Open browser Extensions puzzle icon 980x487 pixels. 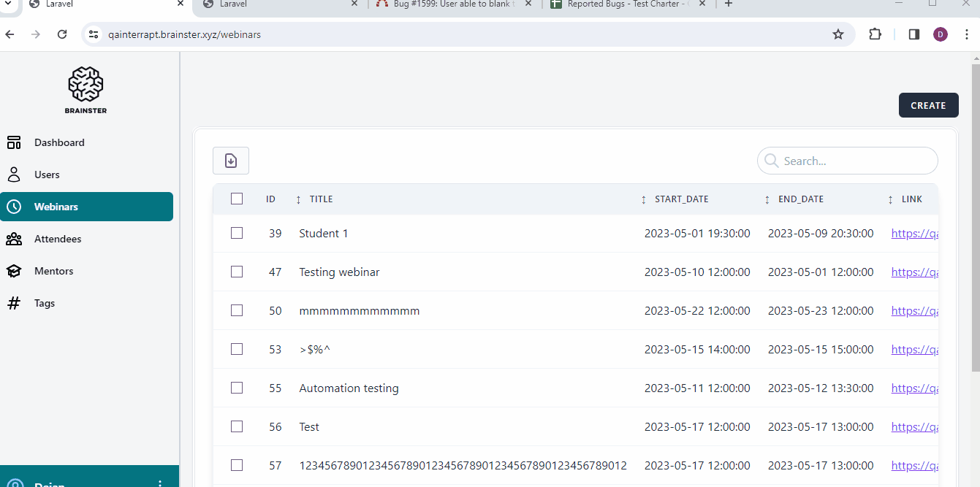875,34
